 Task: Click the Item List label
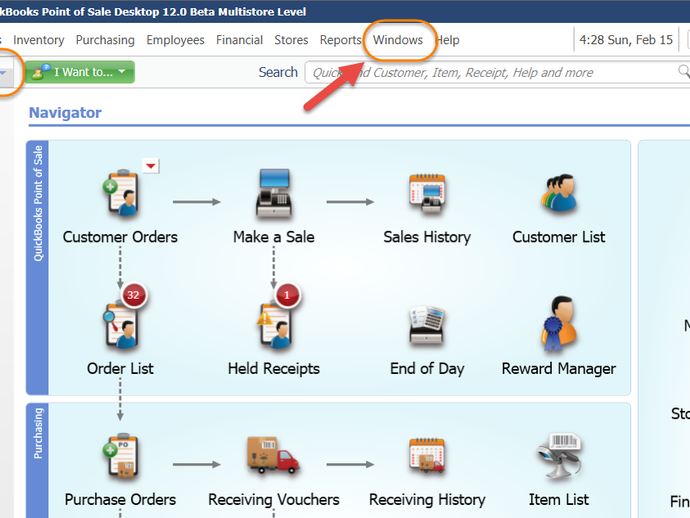(x=558, y=500)
